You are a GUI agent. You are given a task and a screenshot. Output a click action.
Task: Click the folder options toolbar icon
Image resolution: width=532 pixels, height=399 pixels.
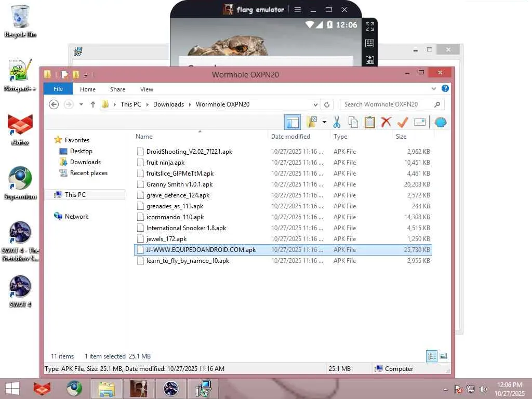click(312, 122)
